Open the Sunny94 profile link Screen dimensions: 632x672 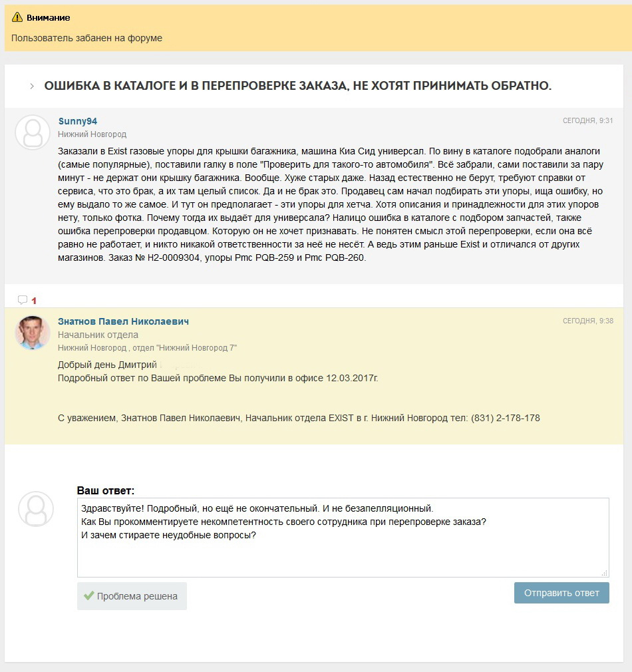[78, 121]
